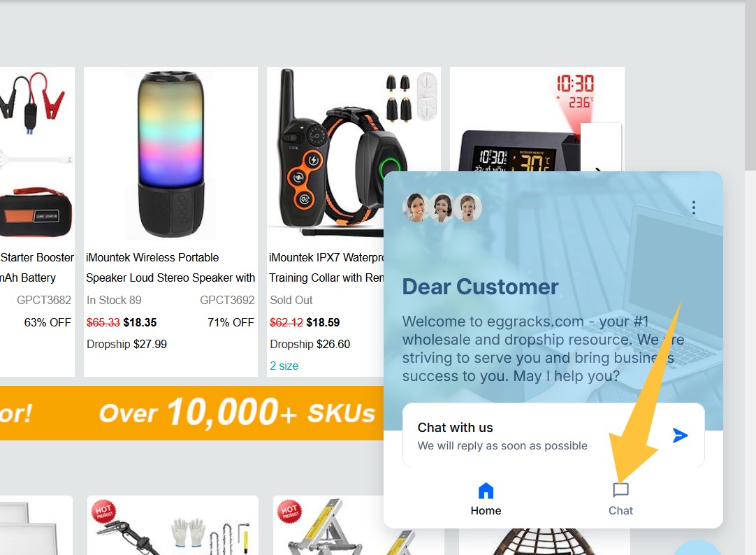The height and width of the screenshot is (555, 756).
Task: Click the Over 10,000+ SKUs banner
Action: point(192,413)
